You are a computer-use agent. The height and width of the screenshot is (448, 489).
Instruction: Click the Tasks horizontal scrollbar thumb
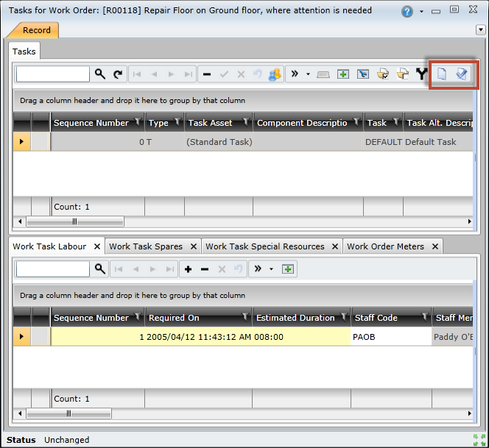pyautogui.click(x=74, y=221)
